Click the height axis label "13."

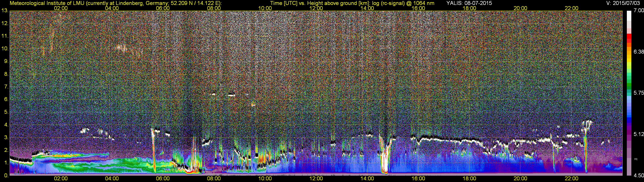[5, 11]
